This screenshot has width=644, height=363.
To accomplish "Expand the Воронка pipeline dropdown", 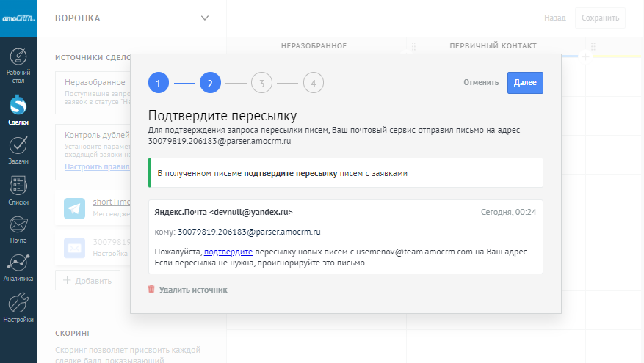I will click(x=204, y=18).
